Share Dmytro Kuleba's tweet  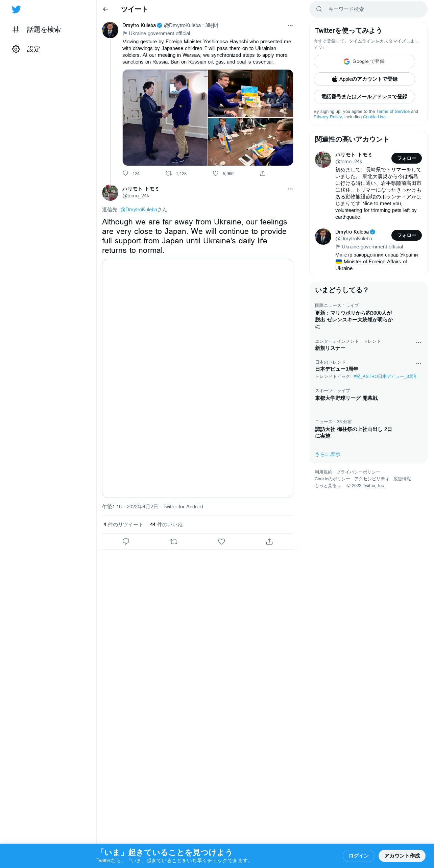263,173
